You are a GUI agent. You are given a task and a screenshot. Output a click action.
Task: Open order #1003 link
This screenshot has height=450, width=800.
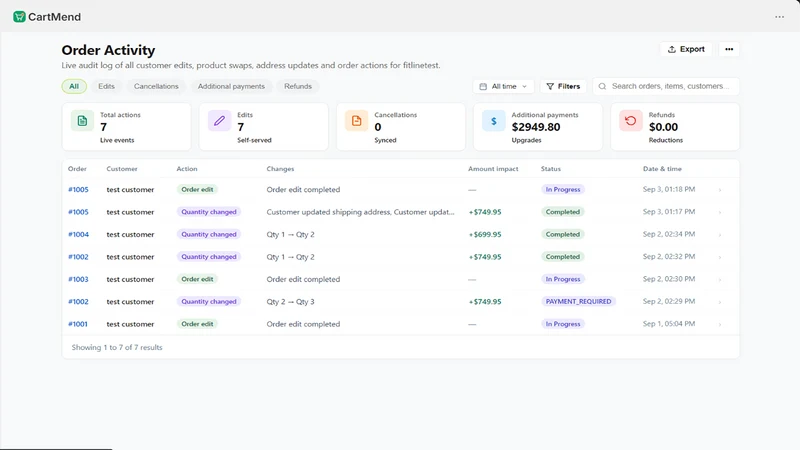coord(78,279)
